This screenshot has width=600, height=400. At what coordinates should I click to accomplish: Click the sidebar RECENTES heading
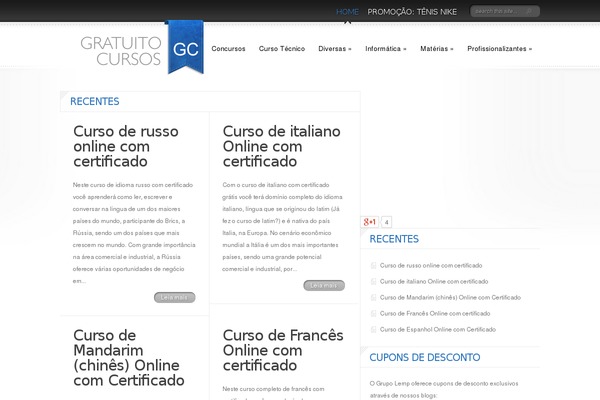[x=394, y=239]
